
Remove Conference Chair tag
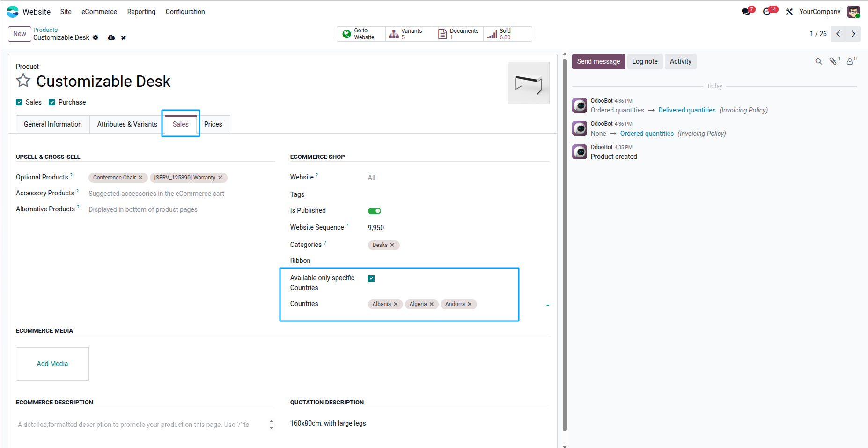[140, 178]
